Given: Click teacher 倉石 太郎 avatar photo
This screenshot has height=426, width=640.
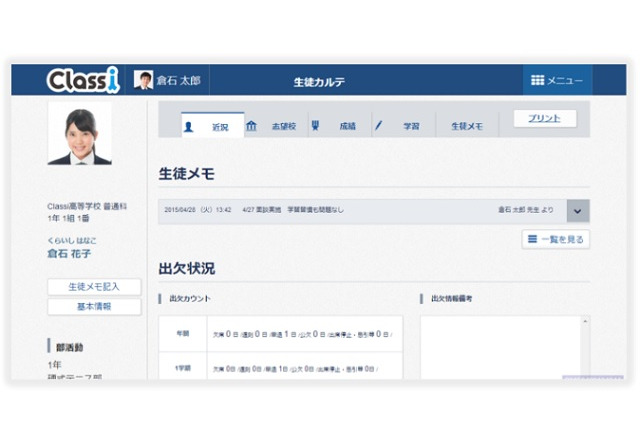Looking at the screenshot, I should (143, 80).
